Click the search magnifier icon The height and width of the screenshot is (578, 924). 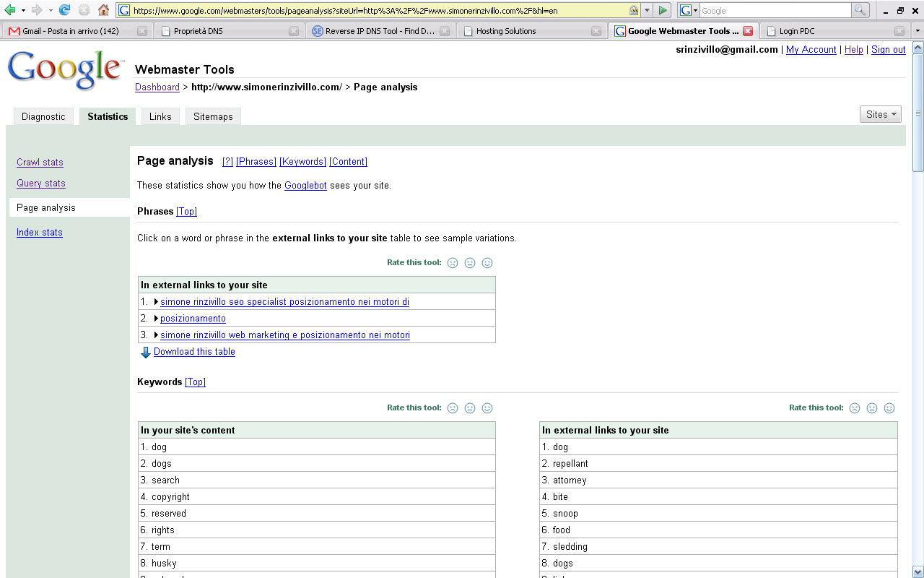coord(860,10)
